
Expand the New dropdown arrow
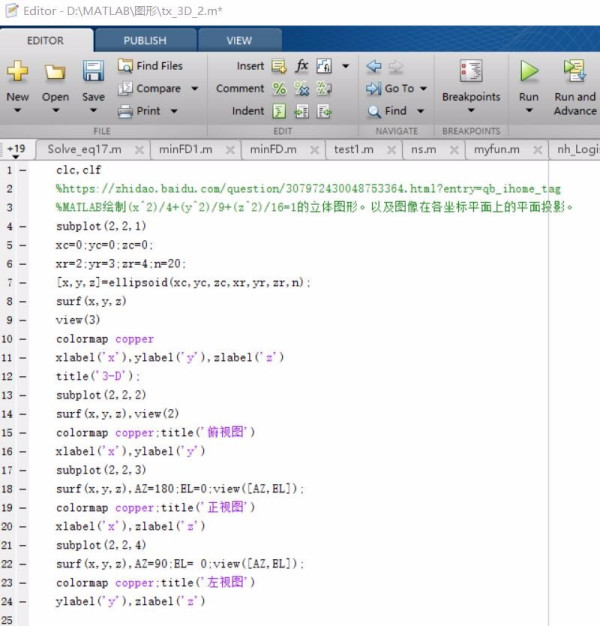click(x=18, y=111)
